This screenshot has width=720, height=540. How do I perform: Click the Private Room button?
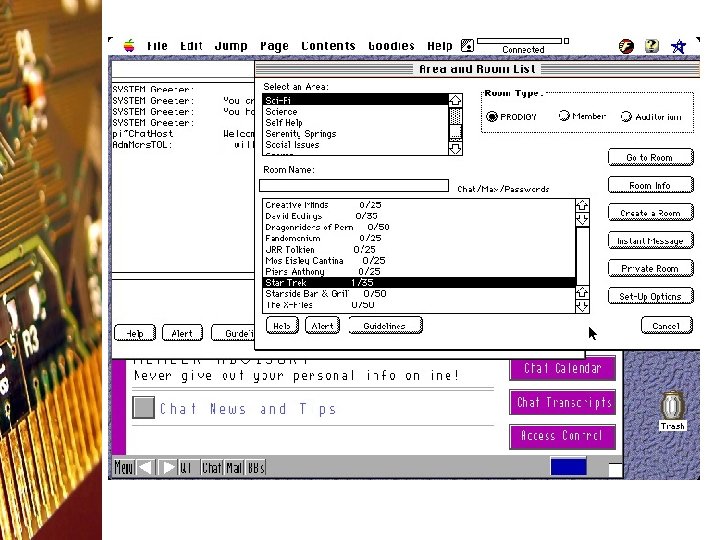point(650,269)
